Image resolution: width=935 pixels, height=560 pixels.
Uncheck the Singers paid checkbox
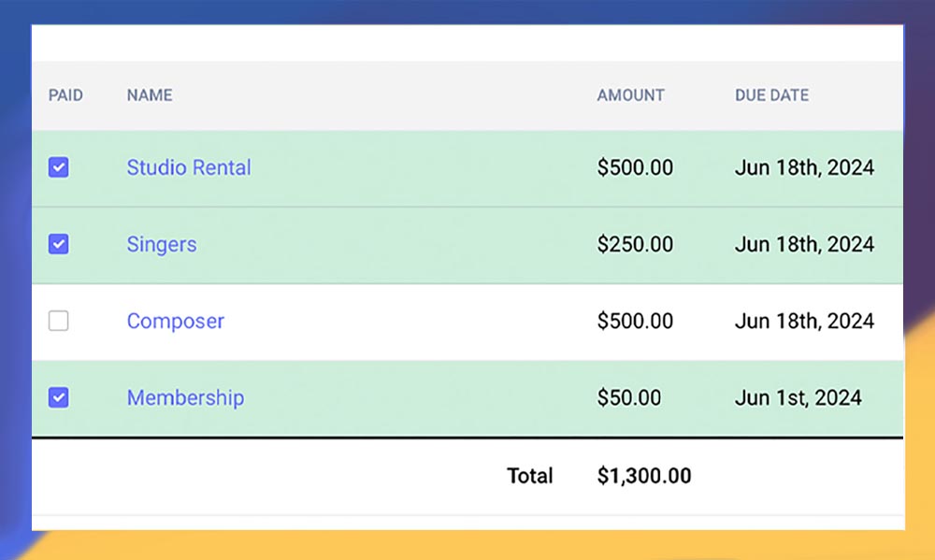(x=59, y=244)
